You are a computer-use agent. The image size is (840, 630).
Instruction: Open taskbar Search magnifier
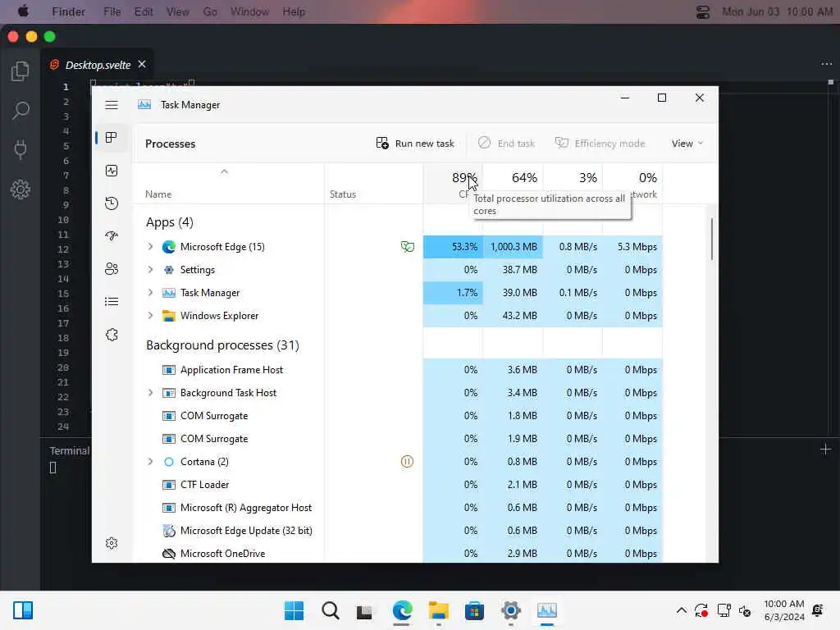pyautogui.click(x=331, y=610)
